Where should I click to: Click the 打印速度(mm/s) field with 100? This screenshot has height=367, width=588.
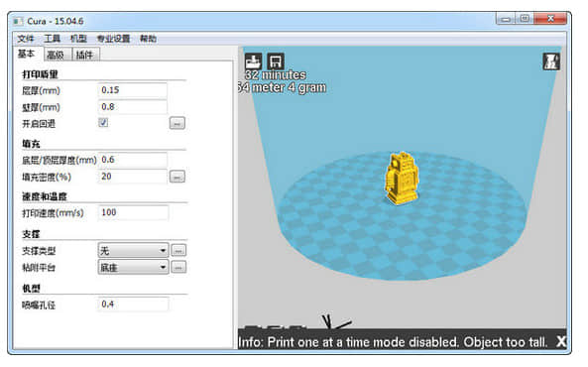click(133, 212)
